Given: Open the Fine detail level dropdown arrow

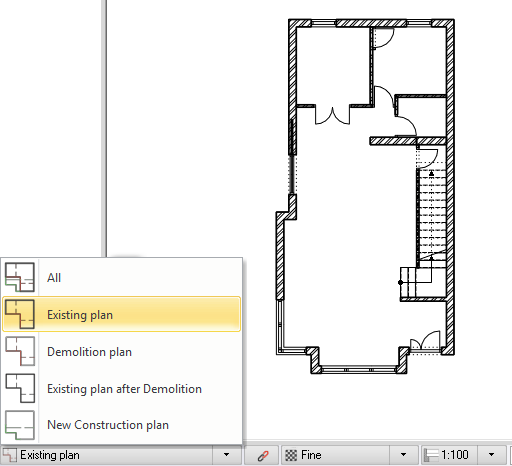Looking at the screenshot, I should click(x=403, y=455).
